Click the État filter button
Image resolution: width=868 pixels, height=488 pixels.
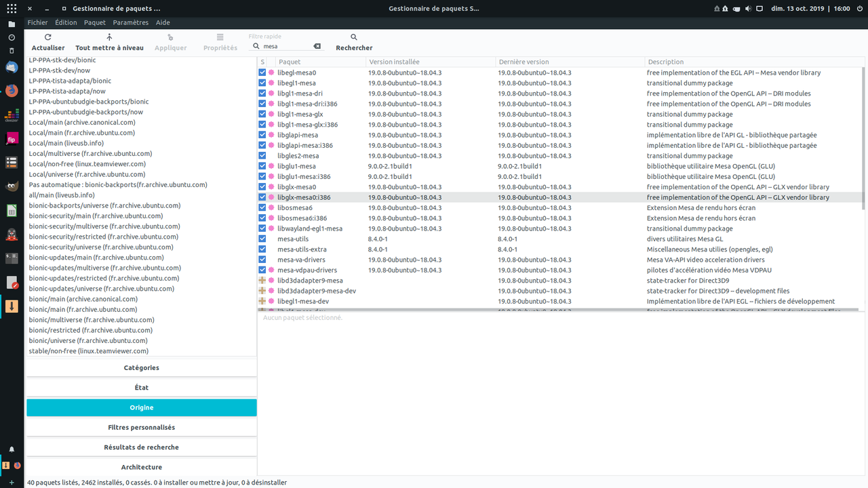point(142,388)
